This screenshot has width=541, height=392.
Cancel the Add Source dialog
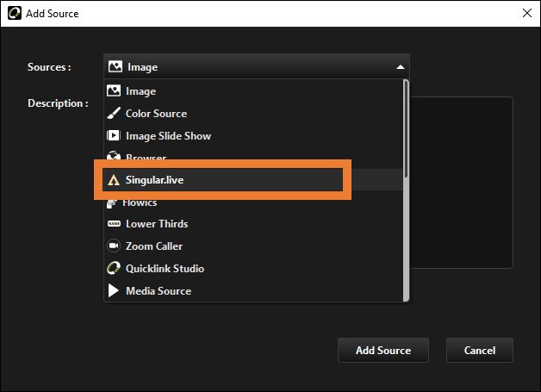coord(480,351)
